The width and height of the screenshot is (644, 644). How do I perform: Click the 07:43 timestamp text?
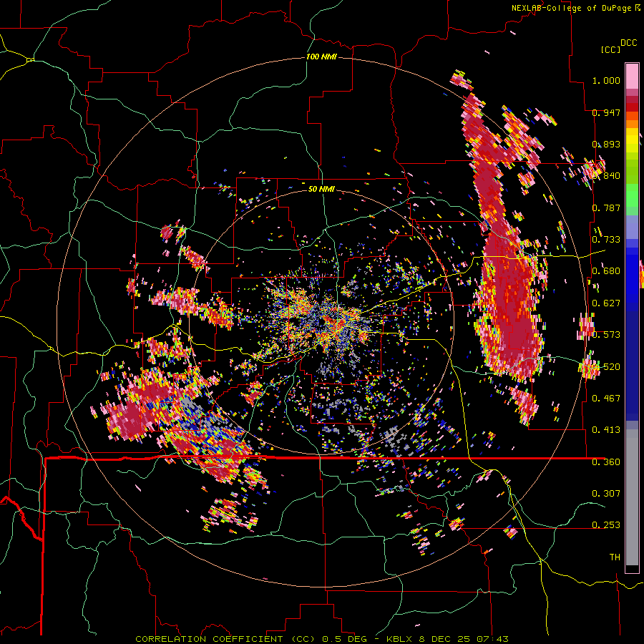coord(492,639)
